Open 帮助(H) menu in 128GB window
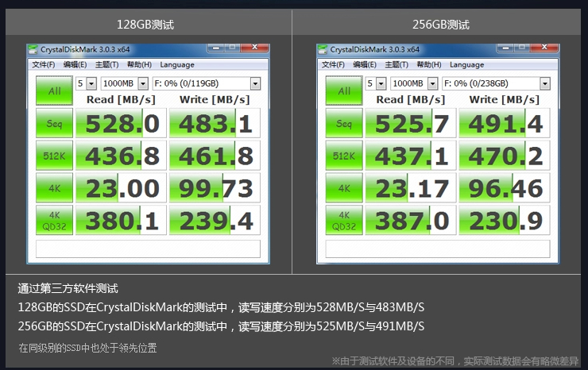 pos(139,64)
